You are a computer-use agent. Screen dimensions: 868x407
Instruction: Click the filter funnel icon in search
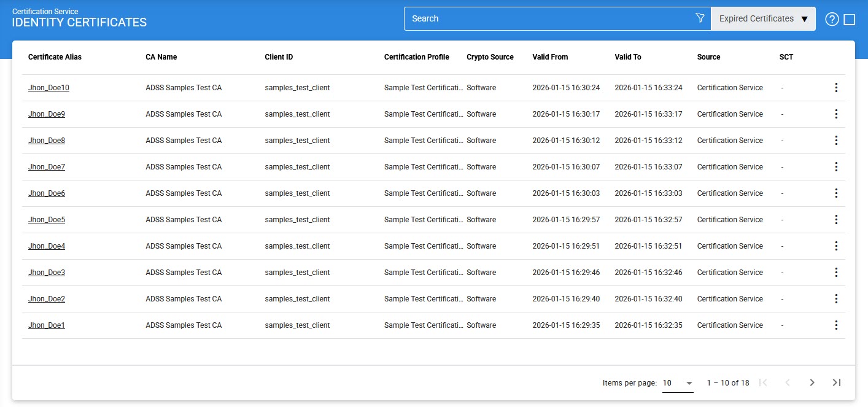(x=700, y=18)
